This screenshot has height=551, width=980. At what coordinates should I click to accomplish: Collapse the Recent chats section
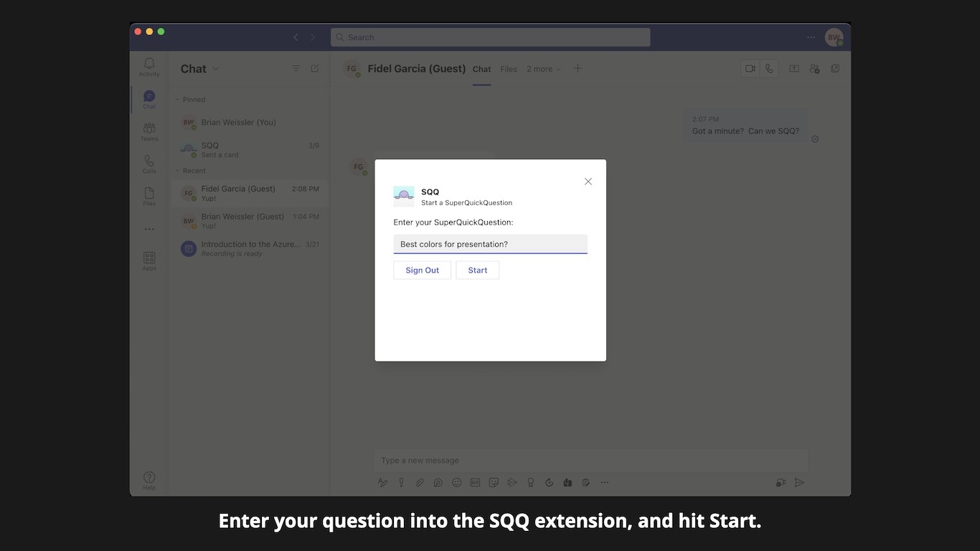point(190,171)
